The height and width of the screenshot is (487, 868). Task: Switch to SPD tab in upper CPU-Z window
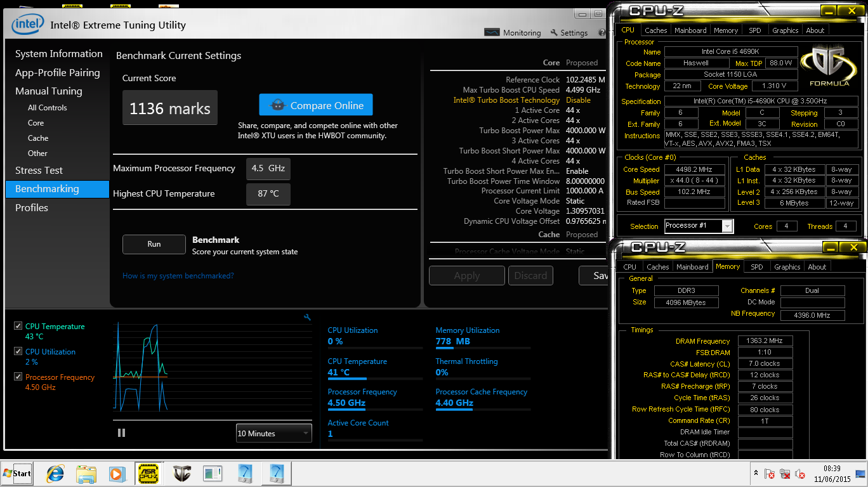pos(755,30)
